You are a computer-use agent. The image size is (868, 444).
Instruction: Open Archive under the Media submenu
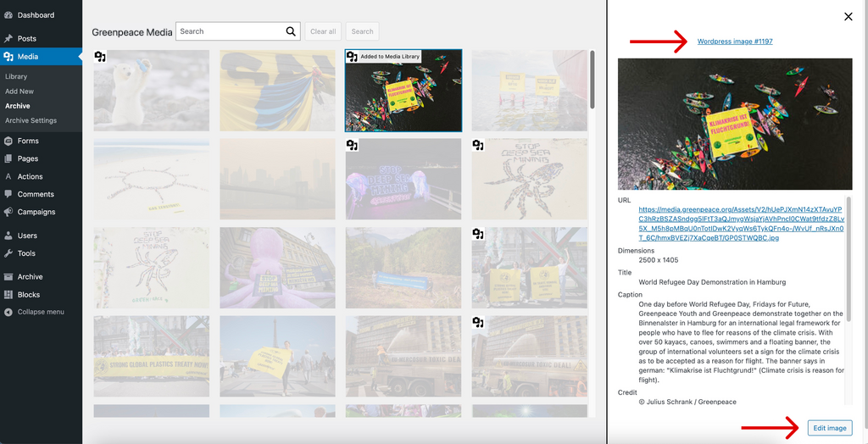pos(18,106)
